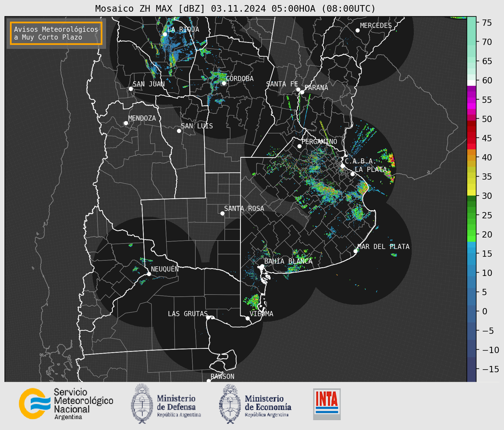Click the PERGAMINO city marker dot
Screen dimensions: 504x430
299,146
